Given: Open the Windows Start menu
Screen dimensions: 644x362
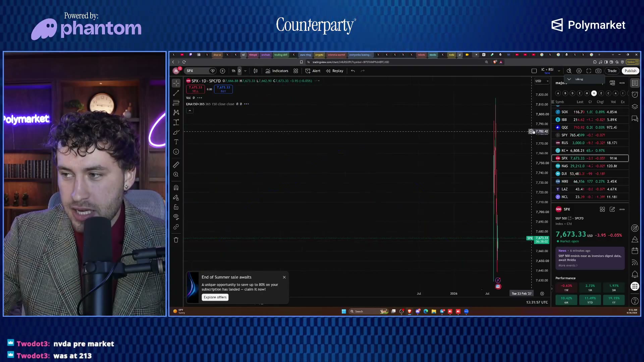Looking at the screenshot, I should pyautogui.click(x=344, y=311).
